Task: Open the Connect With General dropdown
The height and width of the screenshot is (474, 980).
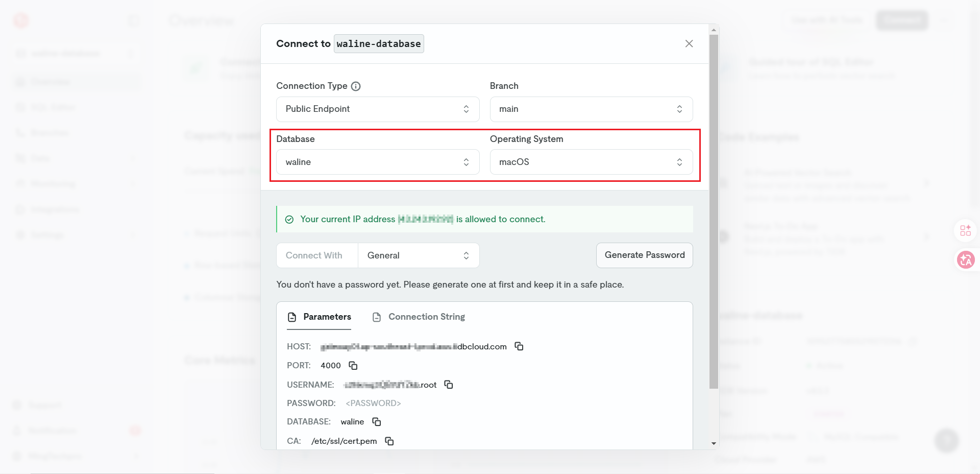Action: click(419, 255)
